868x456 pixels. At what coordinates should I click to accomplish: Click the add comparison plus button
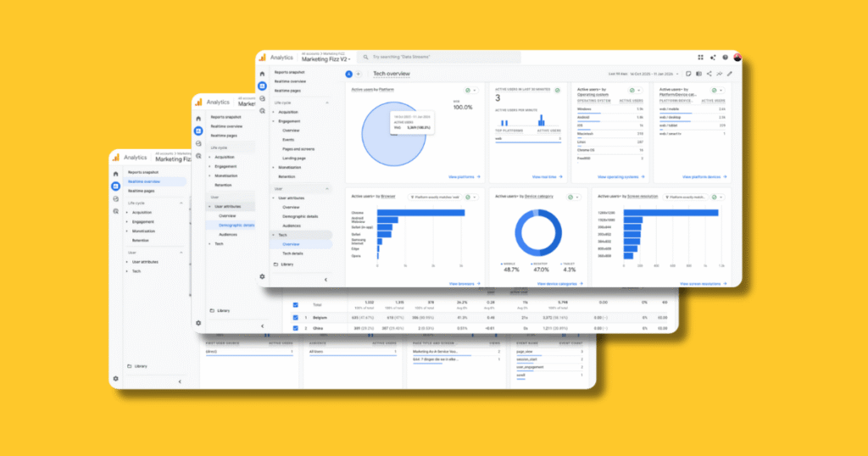coord(359,74)
